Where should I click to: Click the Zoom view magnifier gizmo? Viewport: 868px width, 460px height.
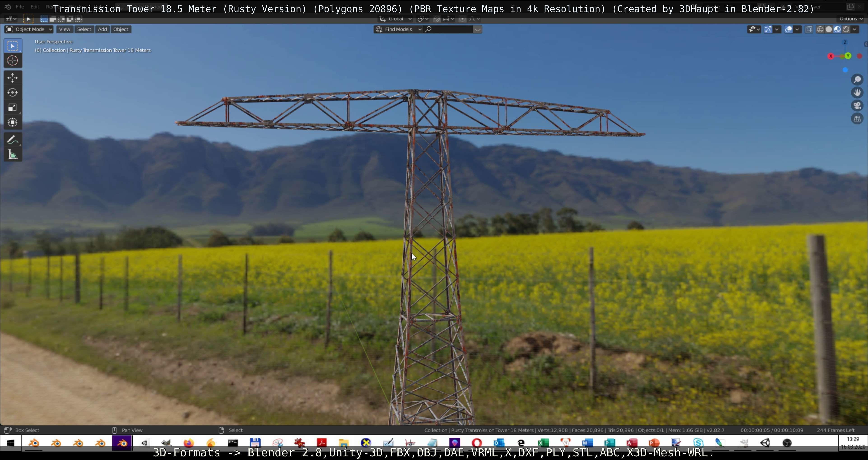tap(857, 79)
